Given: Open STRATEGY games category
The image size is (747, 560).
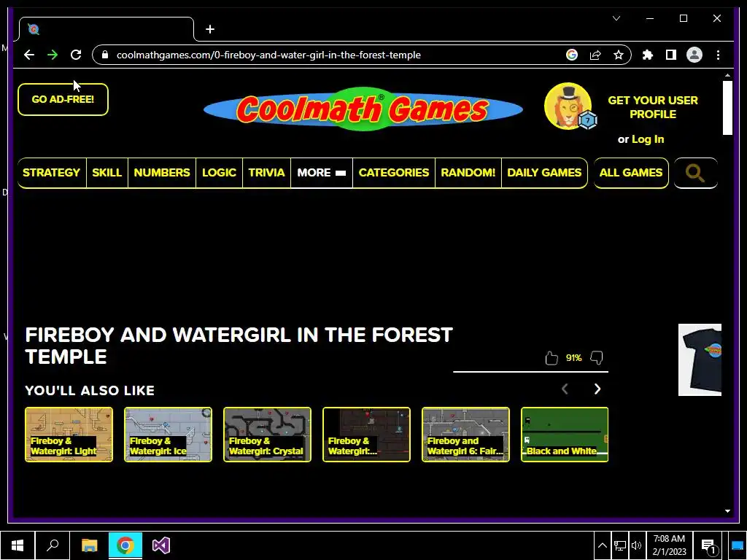Looking at the screenshot, I should [x=52, y=172].
